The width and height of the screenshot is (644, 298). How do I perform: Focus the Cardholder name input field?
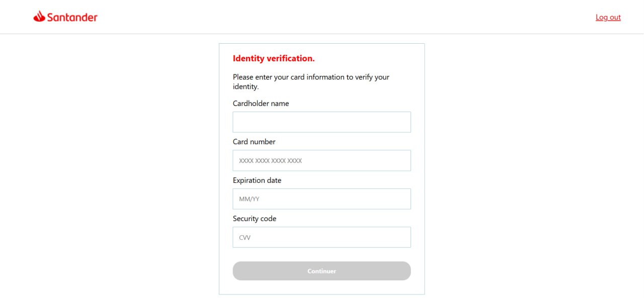[x=321, y=122]
